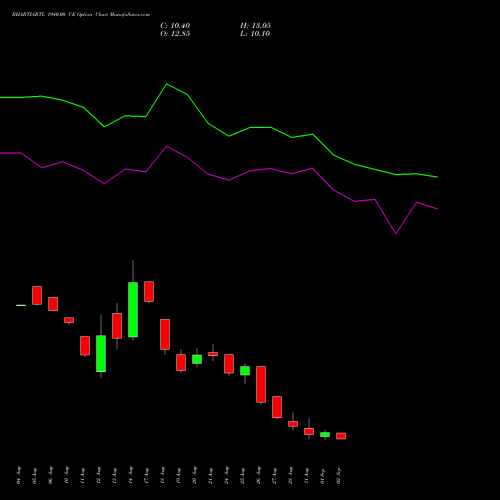Viewport: 500px width, 500px height.
Task: Click the purple line's lowest trough
Action: (396, 233)
